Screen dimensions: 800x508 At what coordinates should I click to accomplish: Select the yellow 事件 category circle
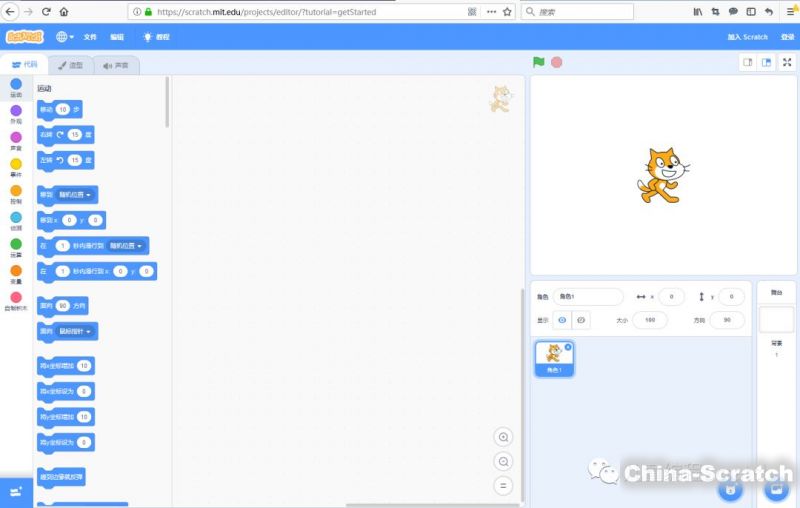click(x=16, y=164)
